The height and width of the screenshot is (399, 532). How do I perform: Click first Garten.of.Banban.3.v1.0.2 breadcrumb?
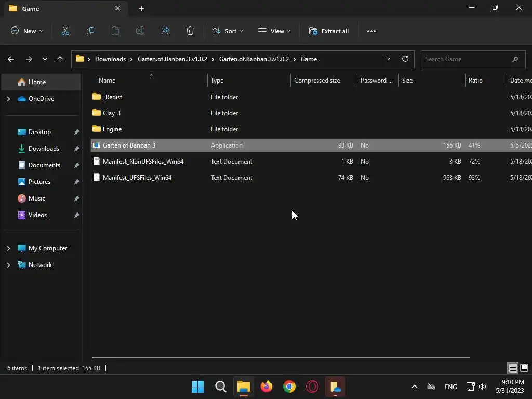[x=172, y=59]
